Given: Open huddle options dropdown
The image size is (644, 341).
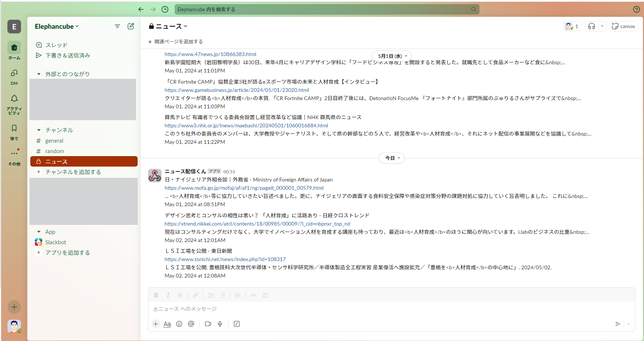Looking at the screenshot, I should tap(602, 26).
